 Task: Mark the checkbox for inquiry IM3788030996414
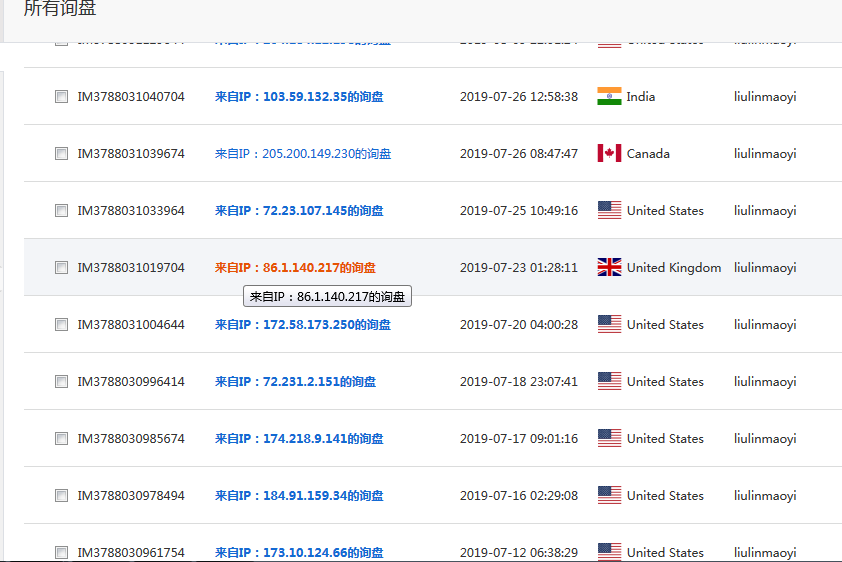(61, 382)
